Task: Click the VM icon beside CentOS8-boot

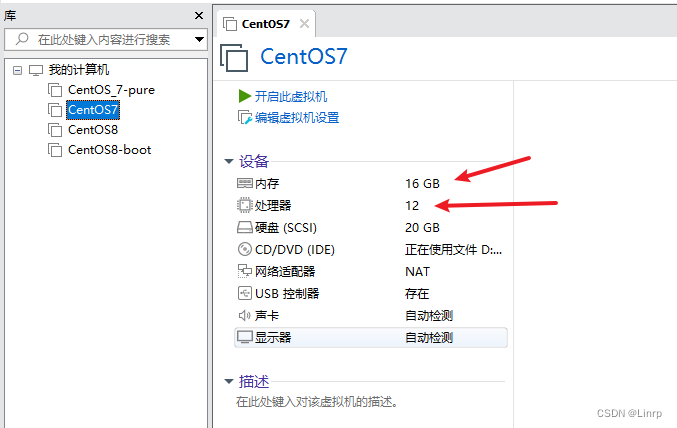Action: coord(55,150)
